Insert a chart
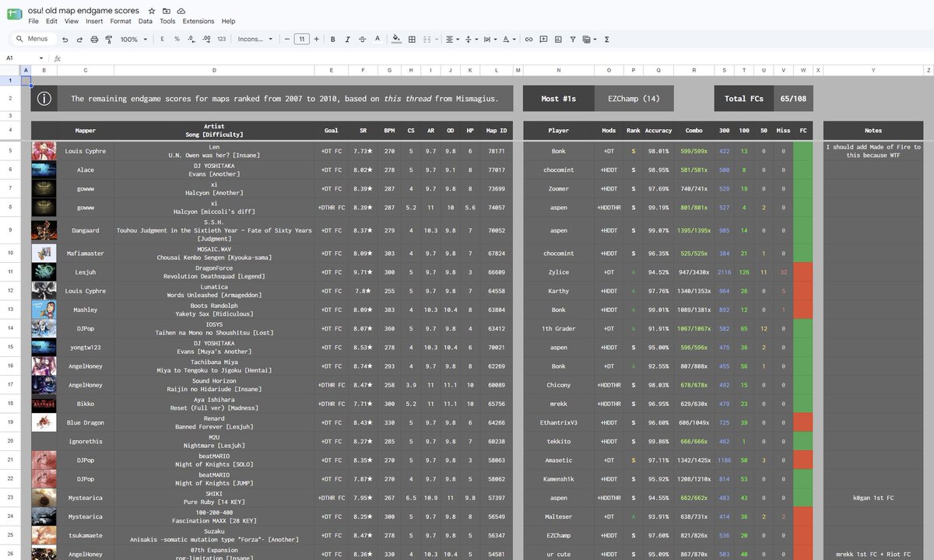The image size is (934, 560). point(558,39)
